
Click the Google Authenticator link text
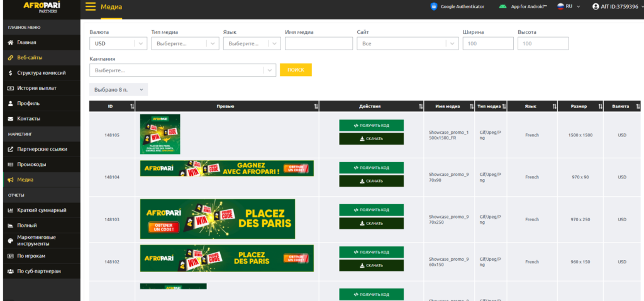pos(462,6)
